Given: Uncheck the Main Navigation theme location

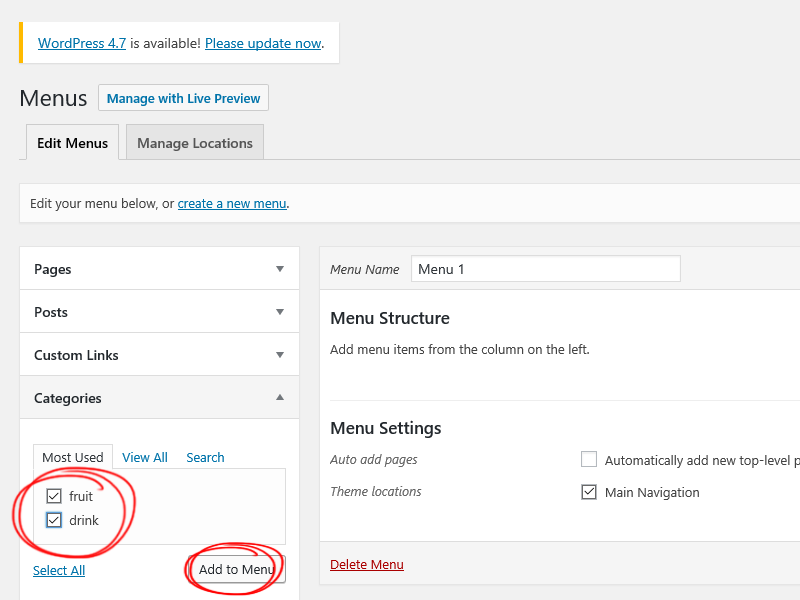Looking at the screenshot, I should click(x=589, y=492).
